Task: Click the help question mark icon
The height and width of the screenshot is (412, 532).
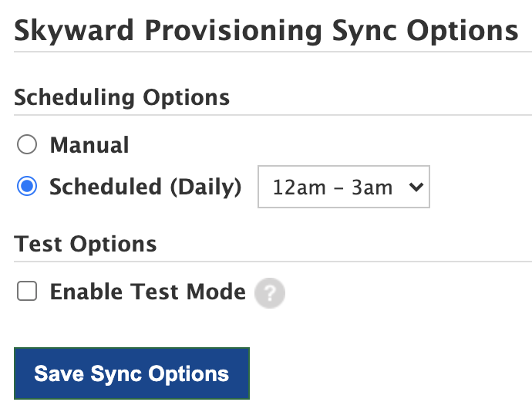Action: 270,293
